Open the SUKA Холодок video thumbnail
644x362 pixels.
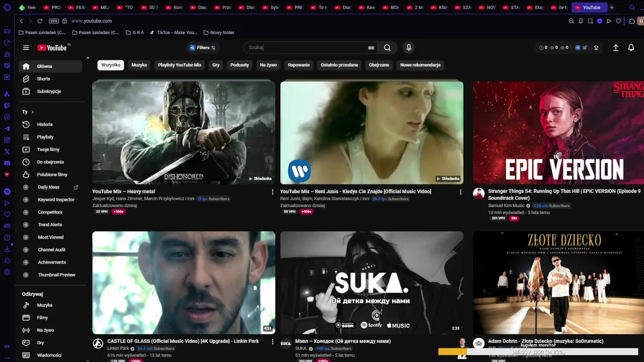372,283
